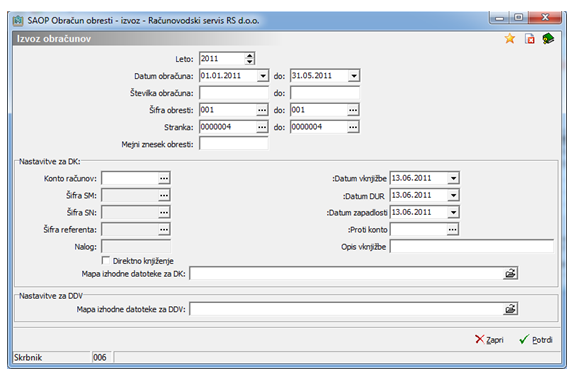Image resolution: width=573 pixels, height=376 pixels.
Task: Open lookup for Šifra referenta
Action: pos(164,229)
